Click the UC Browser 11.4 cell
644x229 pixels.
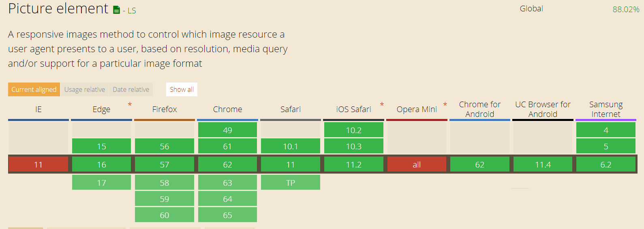(543, 165)
